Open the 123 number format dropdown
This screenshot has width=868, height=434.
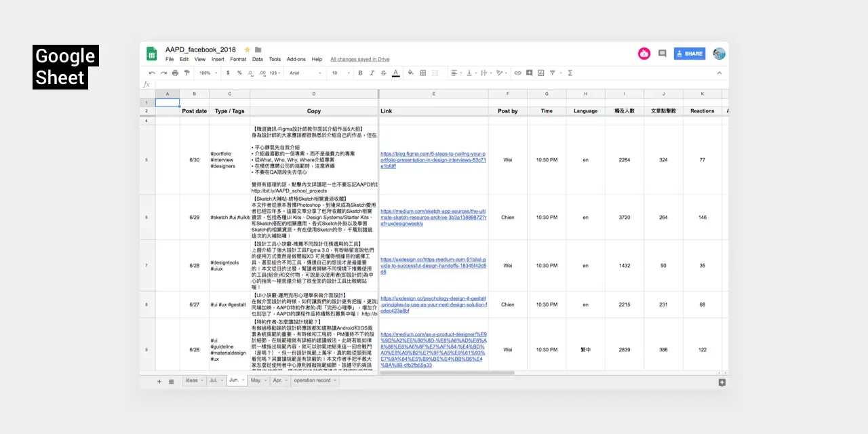click(x=275, y=73)
